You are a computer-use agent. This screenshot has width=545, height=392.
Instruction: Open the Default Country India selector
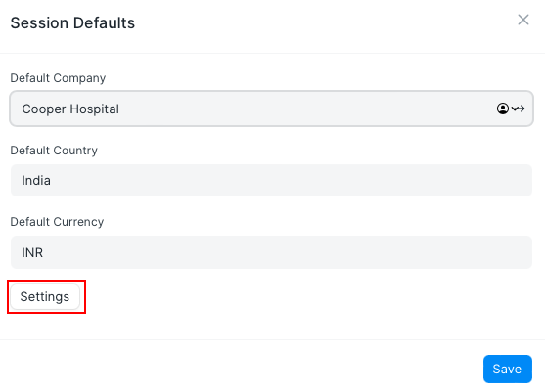coord(271,181)
